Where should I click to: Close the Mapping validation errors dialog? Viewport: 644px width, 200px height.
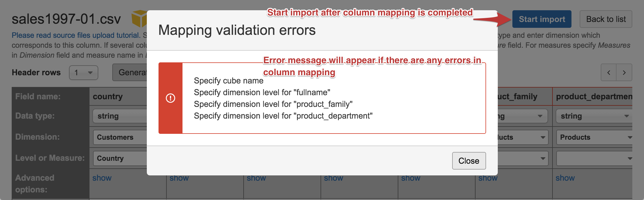tap(469, 161)
